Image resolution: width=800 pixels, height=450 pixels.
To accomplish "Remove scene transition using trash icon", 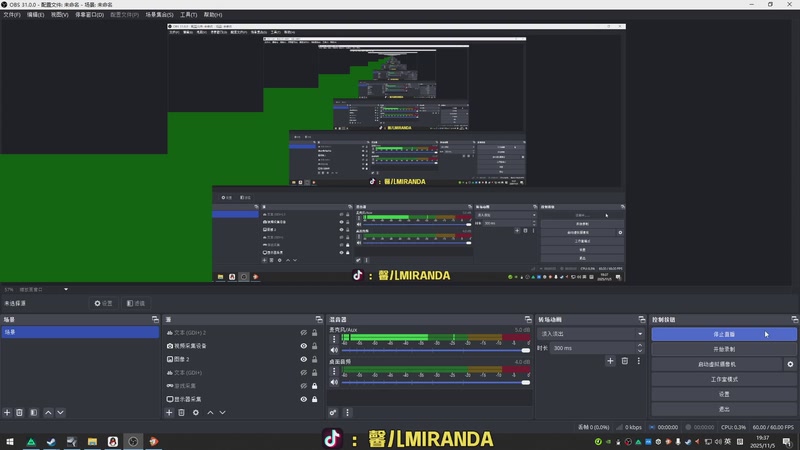I will (x=624, y=361).
